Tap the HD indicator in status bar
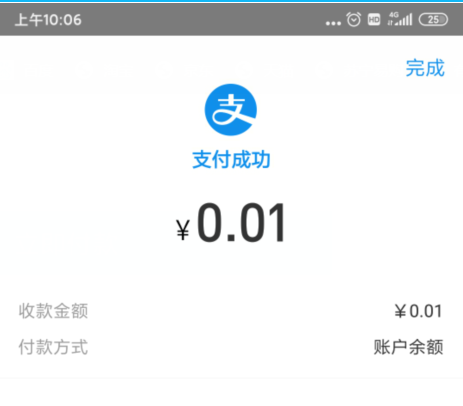The image size is (463, 406). [x=374, y=20]
